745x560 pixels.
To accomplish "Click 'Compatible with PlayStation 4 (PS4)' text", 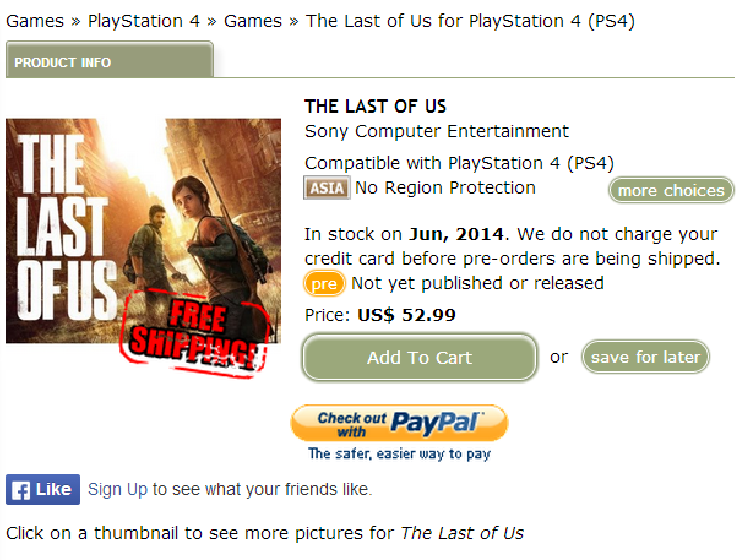I will [x=459, y=164].
